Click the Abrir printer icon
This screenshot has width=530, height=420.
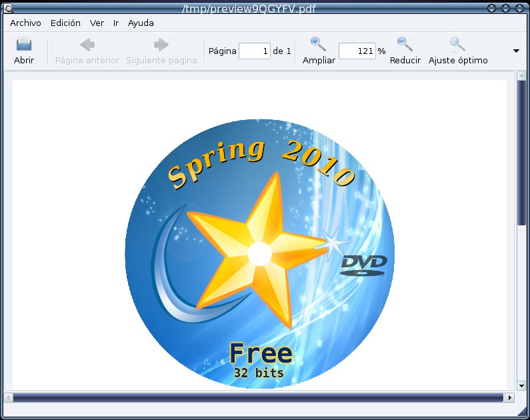point(24,45)
